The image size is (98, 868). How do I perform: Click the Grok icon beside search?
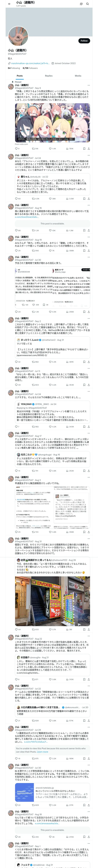pyautogui.click(x=81, y=4)
